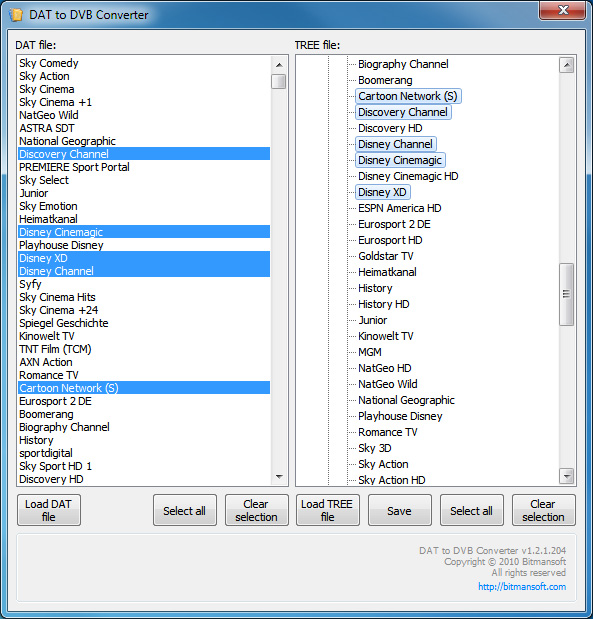The width and height of the screenshot is (593, 619).
Task: Select PREMIERE Sport Portal in DAT list
Action: [x=144, y=167]
